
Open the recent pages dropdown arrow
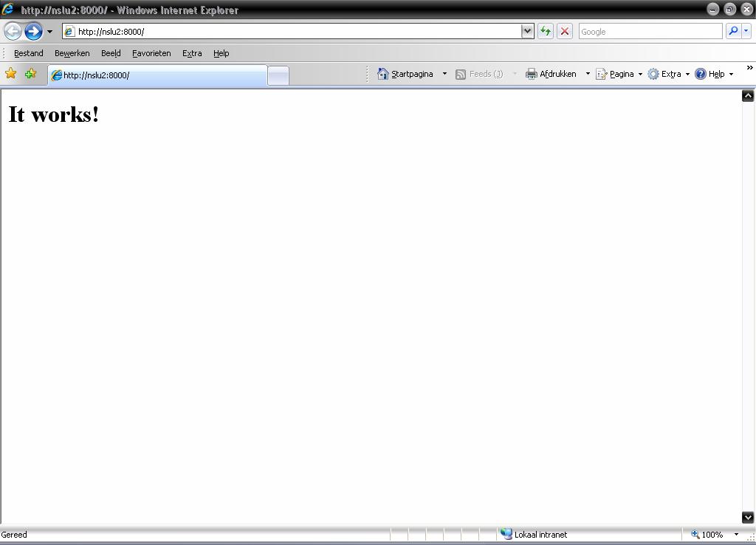click(x=49, y=32)
